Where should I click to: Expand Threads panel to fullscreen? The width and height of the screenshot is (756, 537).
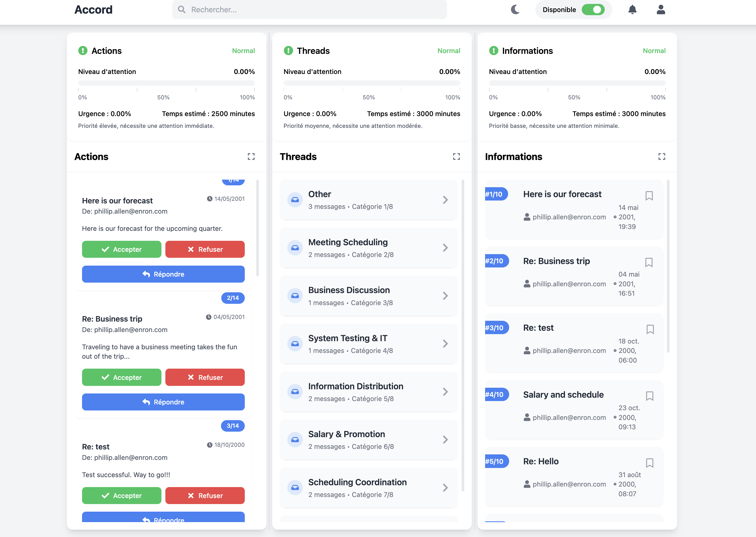coord(456,156)
